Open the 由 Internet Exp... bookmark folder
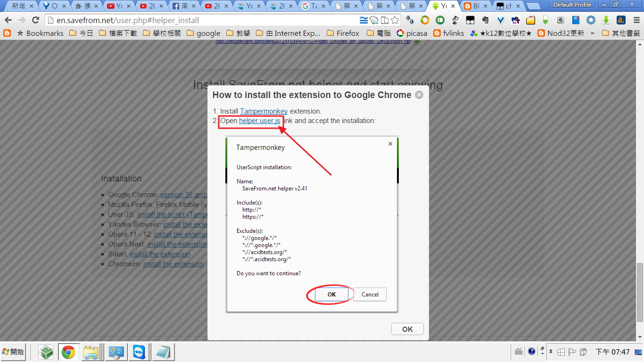644x362 pixels. (288, 33)
